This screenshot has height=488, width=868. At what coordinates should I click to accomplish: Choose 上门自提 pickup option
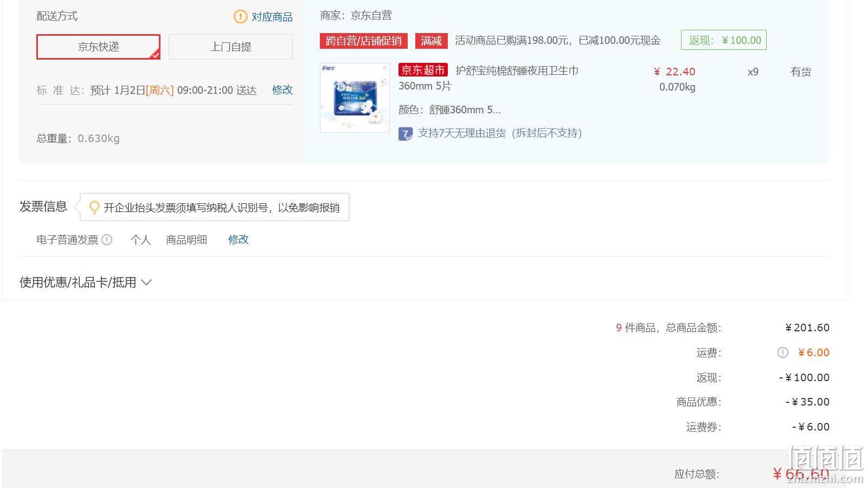pos(230,47)
